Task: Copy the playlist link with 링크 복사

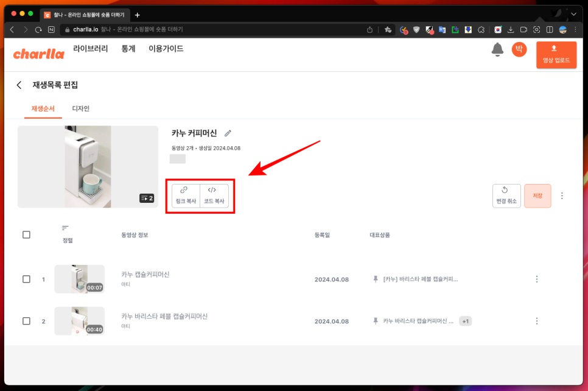Action: click(x=186, y=195)
